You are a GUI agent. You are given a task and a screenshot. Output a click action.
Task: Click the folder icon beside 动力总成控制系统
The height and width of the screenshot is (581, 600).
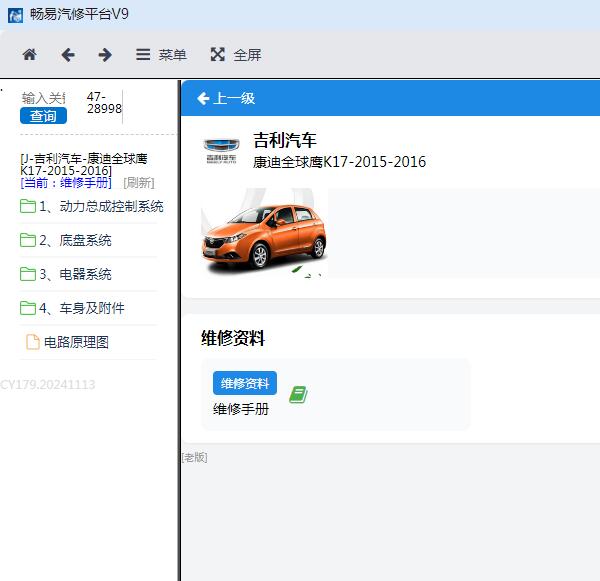28,206
